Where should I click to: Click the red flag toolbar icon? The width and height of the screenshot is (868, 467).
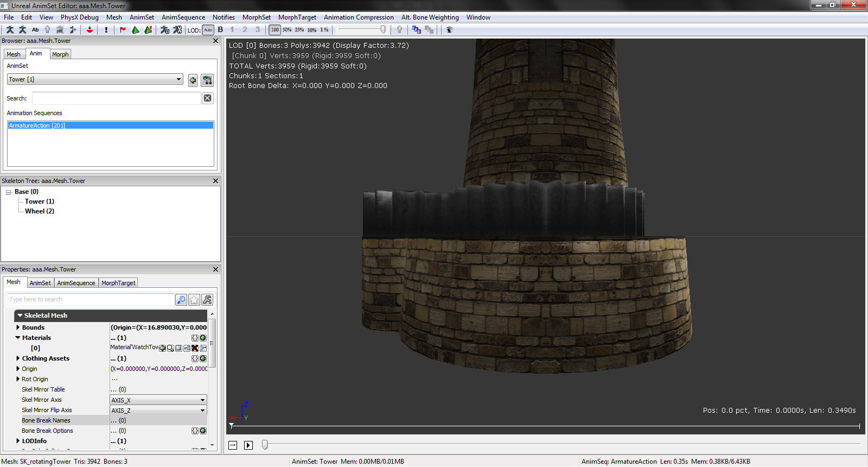(x=123, y=30)
